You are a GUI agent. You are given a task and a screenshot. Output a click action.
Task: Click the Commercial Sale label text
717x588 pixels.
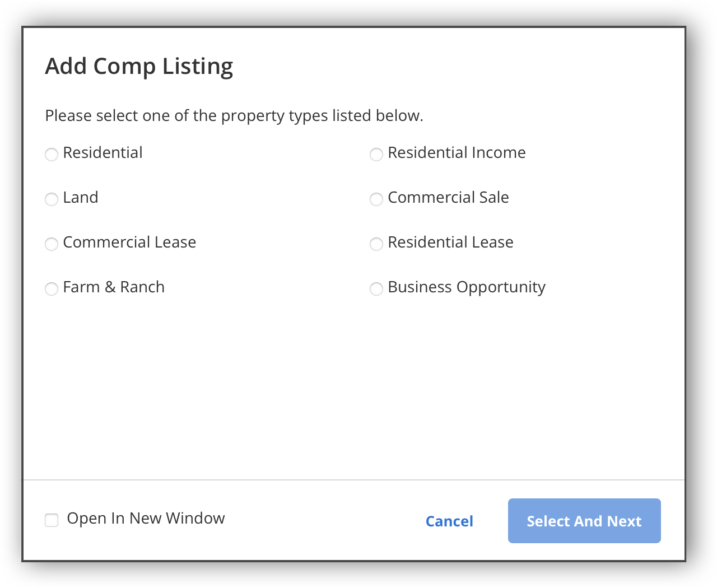[449, 197]
